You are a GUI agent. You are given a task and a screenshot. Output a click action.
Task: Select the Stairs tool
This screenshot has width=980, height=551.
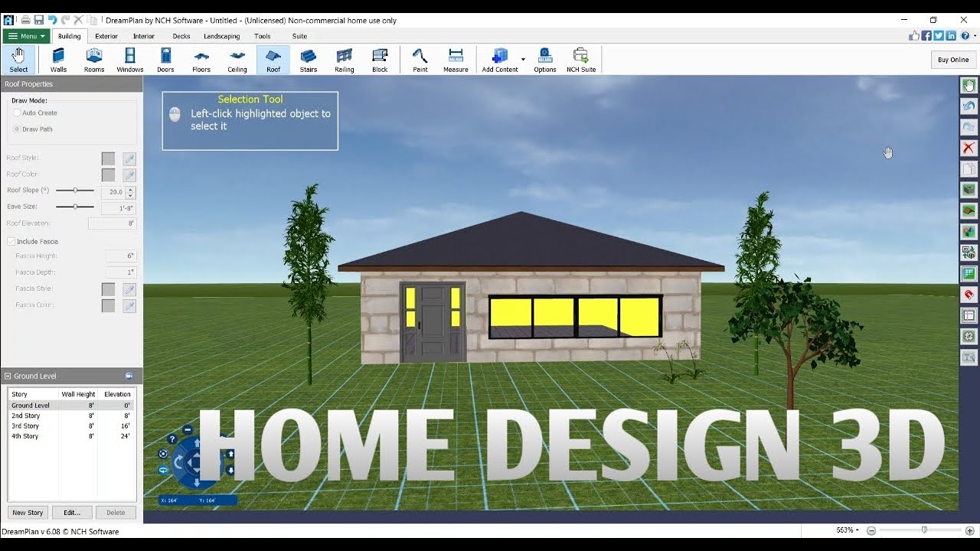pos(309,60)
